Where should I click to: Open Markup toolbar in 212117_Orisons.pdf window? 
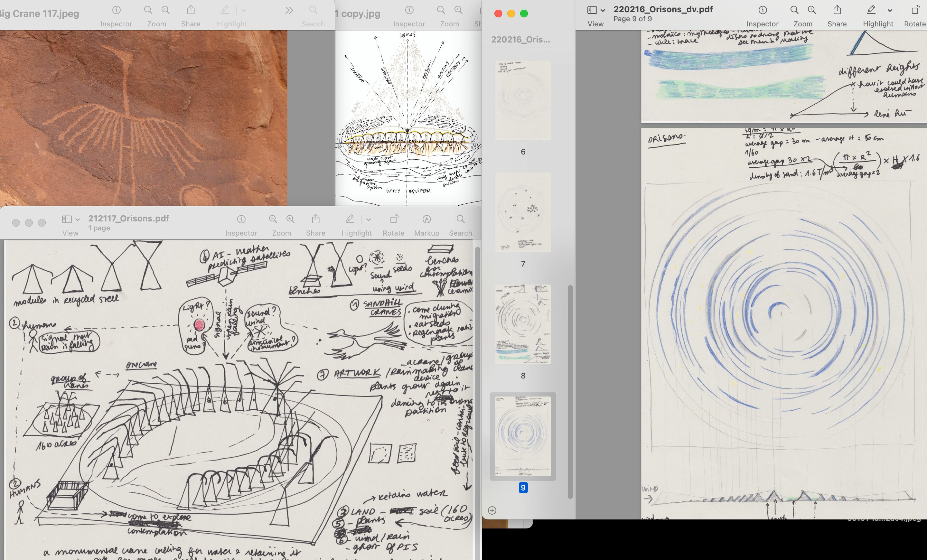point(426,219)
